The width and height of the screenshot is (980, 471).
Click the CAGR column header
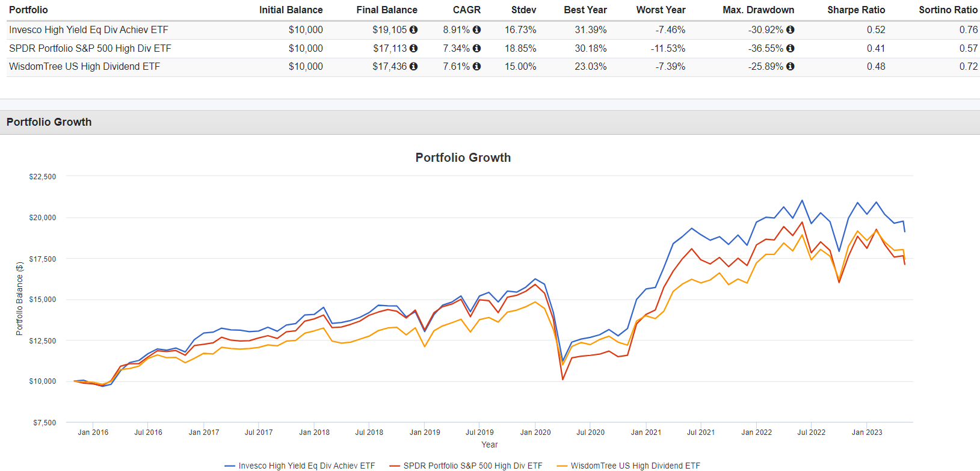[x=467, y=10]
